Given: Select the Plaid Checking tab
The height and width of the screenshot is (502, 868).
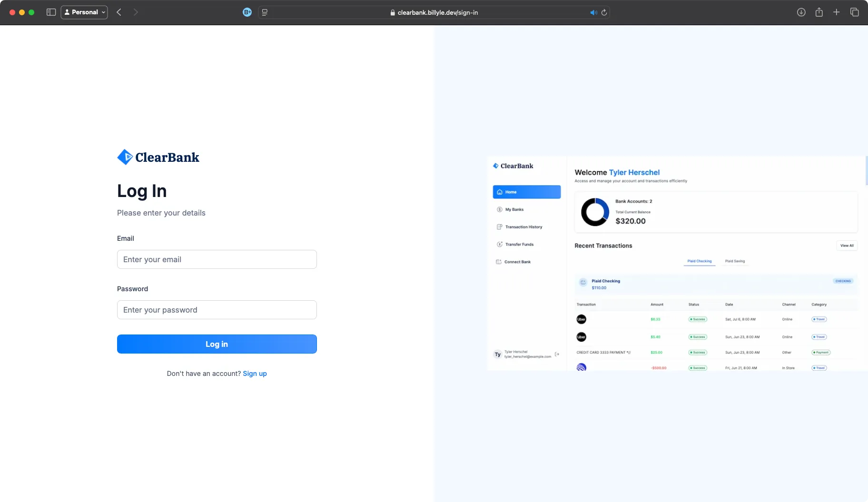Looking at the screenshot, I should point(699,261).
